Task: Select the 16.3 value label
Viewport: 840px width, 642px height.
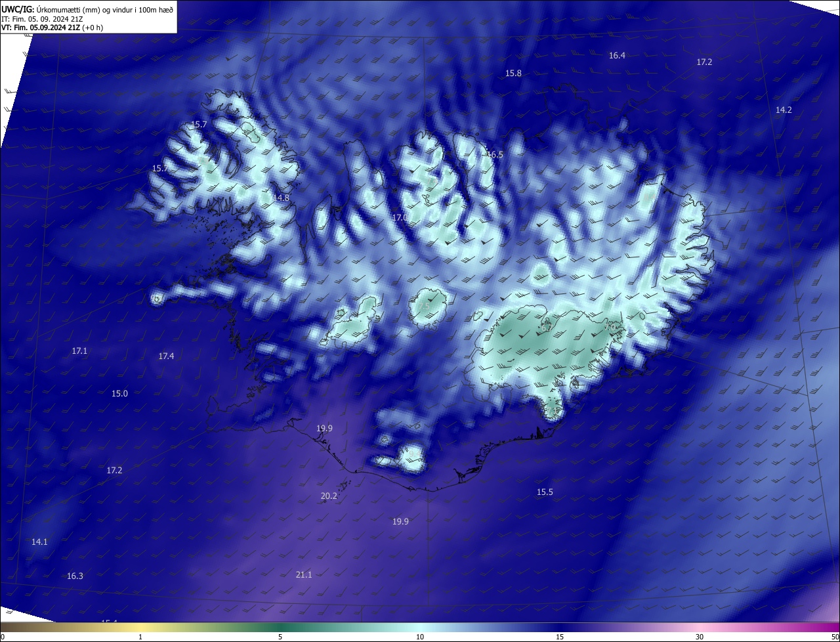Action: coord(75,576)
